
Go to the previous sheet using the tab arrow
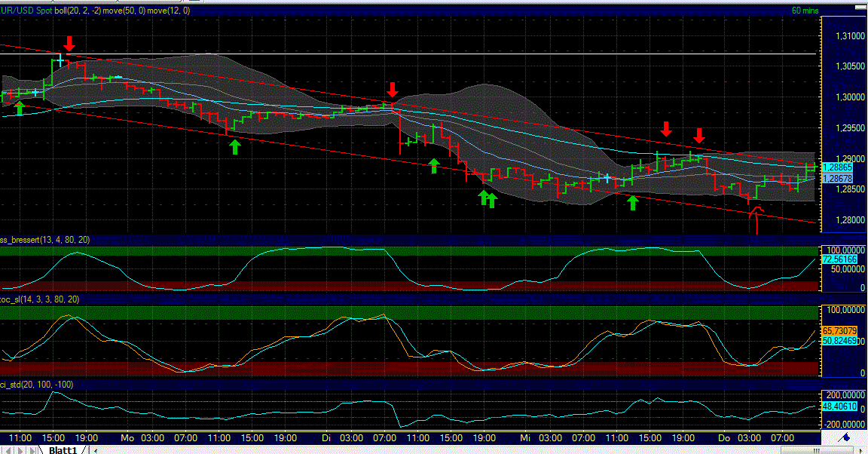click(x=8, y=451)
